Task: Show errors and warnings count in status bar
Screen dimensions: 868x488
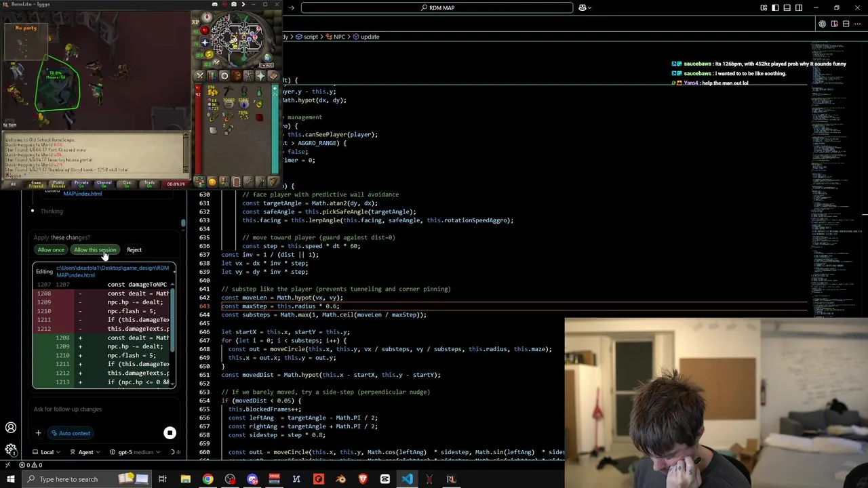Action: (x=31, y=465)
